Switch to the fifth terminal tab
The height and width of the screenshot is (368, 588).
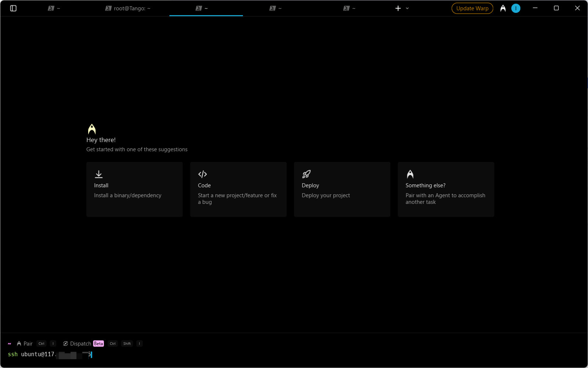click(x=349, y=8)
